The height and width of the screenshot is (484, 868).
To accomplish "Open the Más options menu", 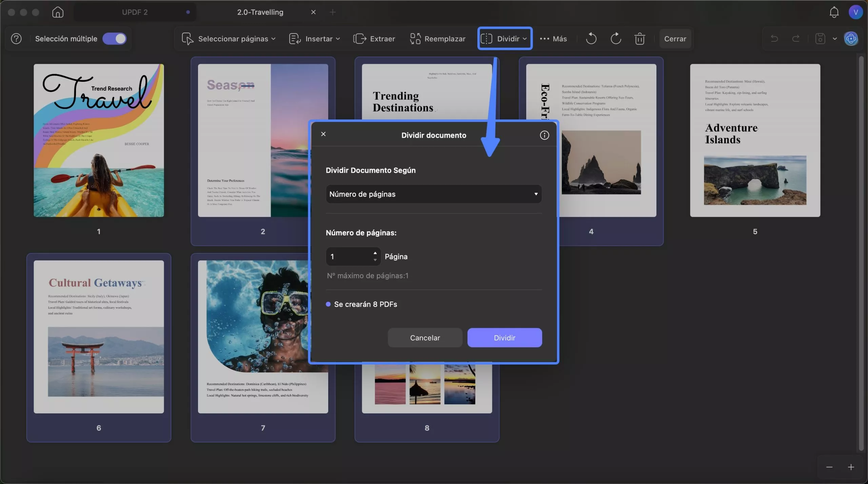I will (x=553, y=39).
